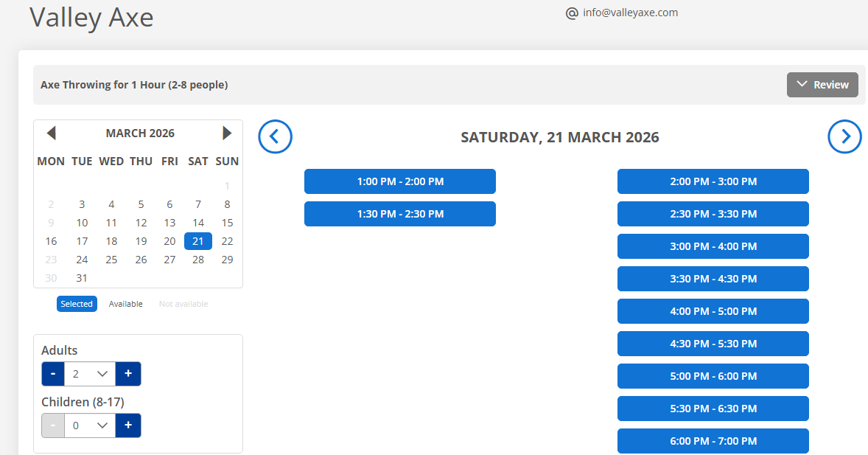
Task: Open the Children (8-17) quantity dropdown
Action: [90, 426]
